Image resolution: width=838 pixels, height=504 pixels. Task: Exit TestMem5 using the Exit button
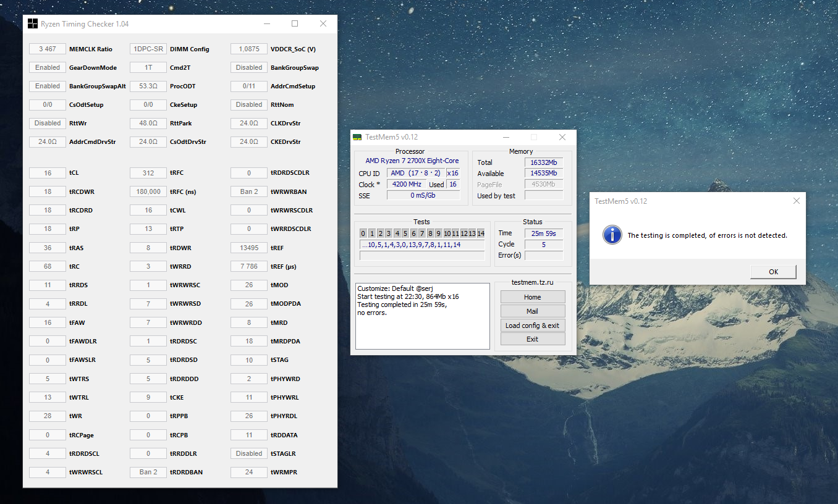[533, 339]
